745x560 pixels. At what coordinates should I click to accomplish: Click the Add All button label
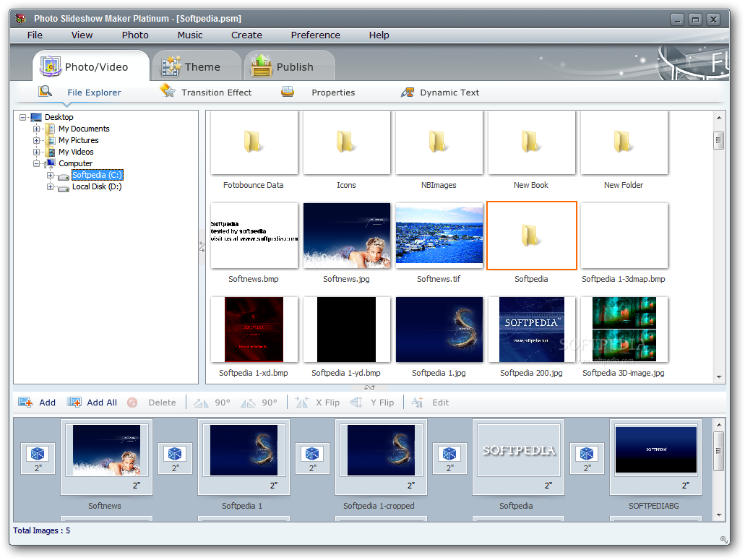pyautogui.click(x=102, y=402)
